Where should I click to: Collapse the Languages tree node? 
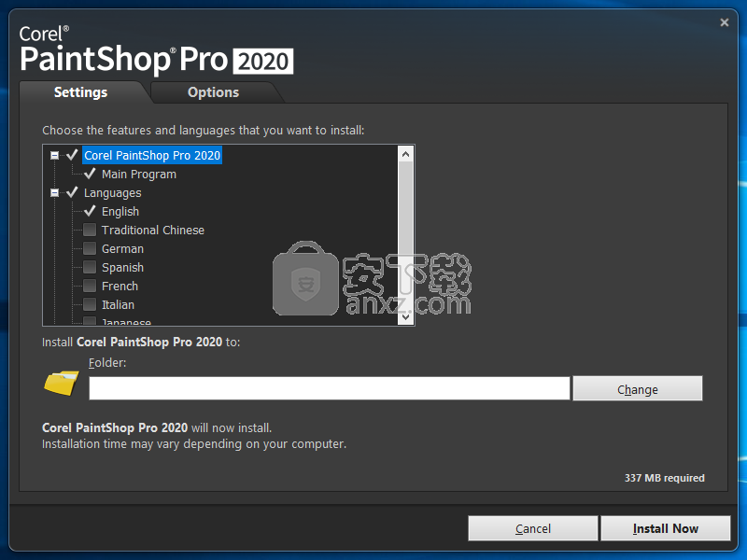pos(54,193)
